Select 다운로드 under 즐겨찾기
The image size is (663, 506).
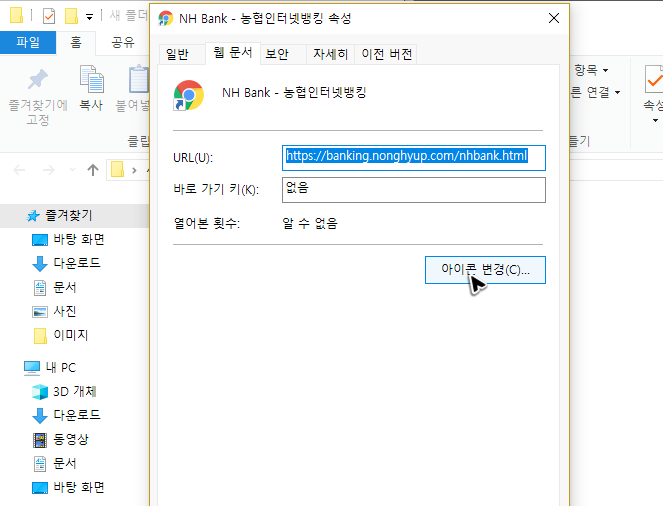77,263
